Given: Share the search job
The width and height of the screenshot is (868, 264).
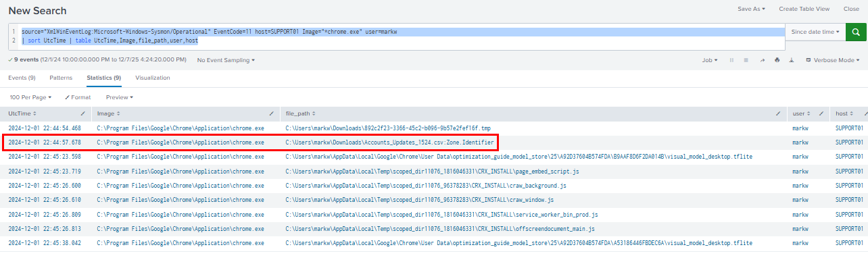Looking at the screenshot, I should 762,60.
